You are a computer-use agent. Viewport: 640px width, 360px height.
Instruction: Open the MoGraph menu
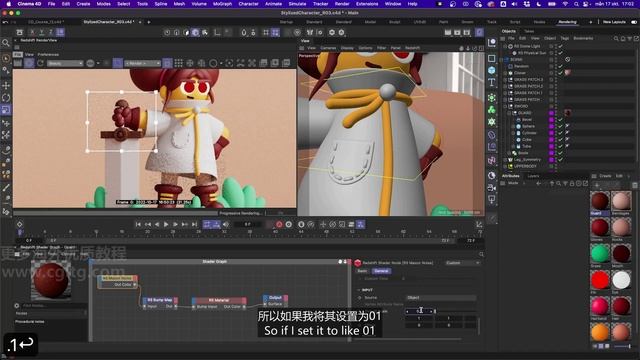point(222,4)
